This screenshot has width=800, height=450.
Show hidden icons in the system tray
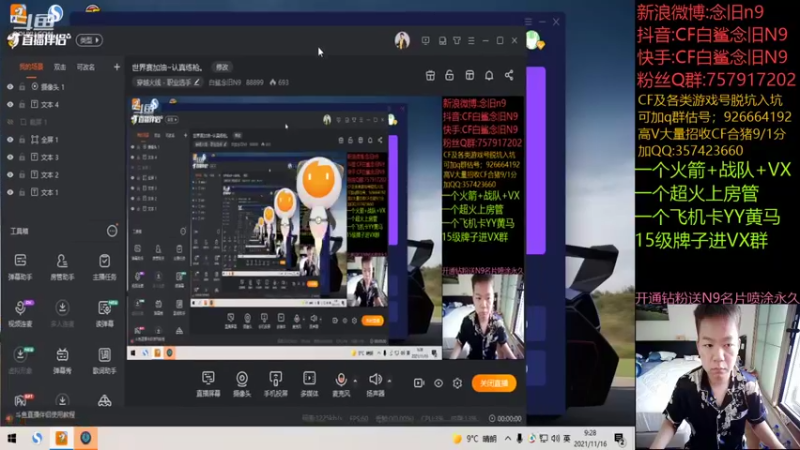pos(508,438)
